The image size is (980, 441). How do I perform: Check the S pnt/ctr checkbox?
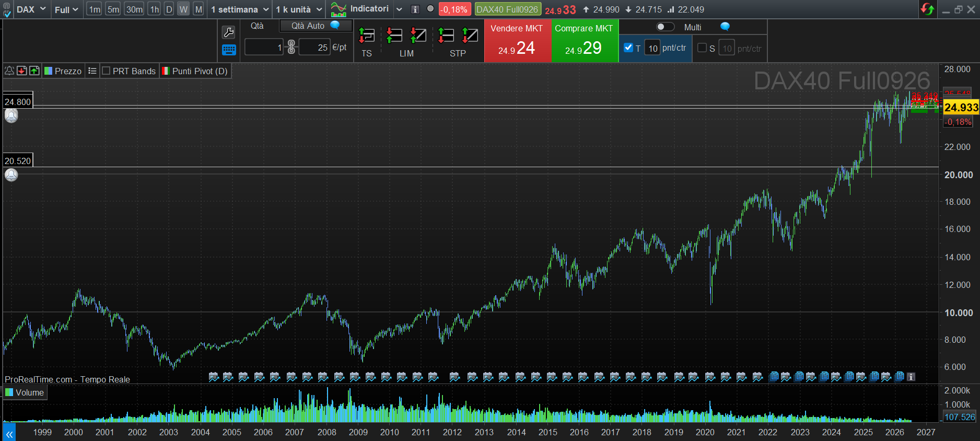[x=702, y=48]
